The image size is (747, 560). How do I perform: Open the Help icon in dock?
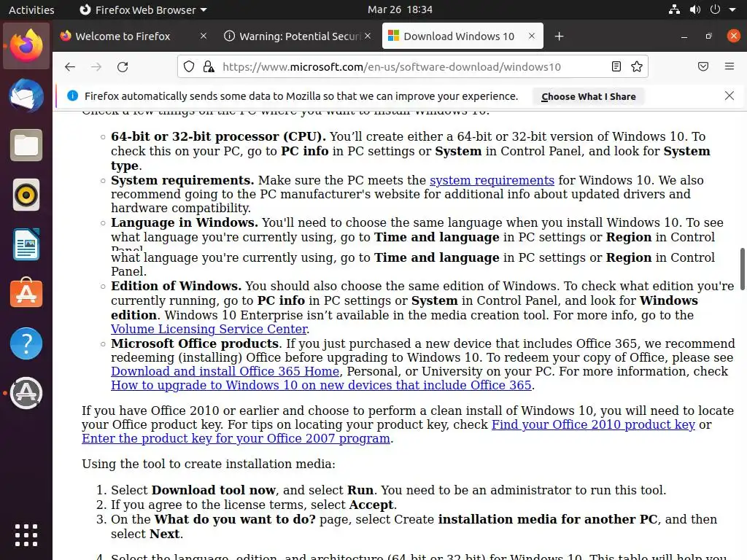[26, 343]
